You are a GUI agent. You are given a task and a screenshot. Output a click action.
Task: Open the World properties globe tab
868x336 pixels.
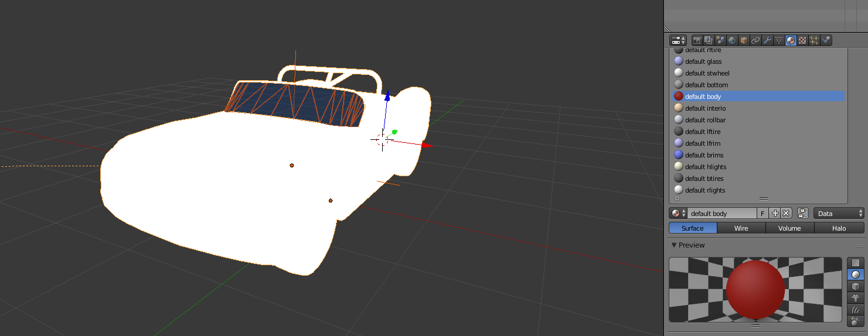click(x=732, y=40)
